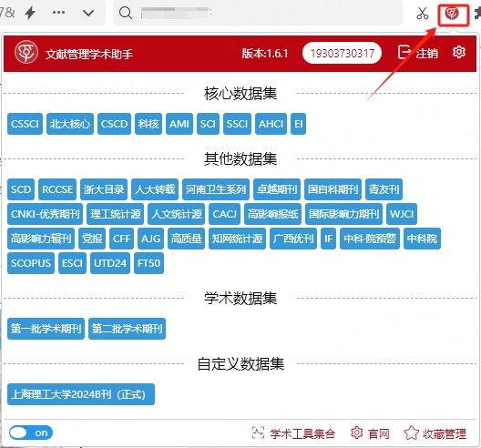
Task: Select the UTD24 tag
Action: (110, 263)
